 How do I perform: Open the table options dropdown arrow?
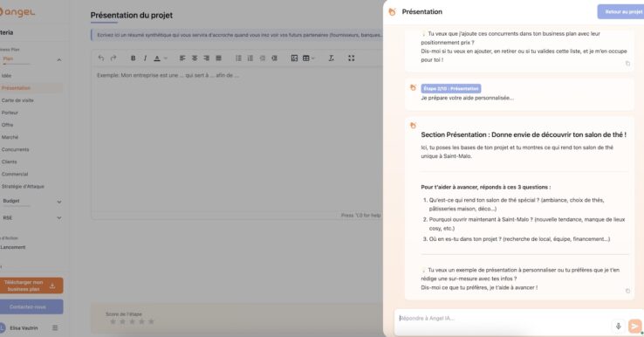(313, 58)
